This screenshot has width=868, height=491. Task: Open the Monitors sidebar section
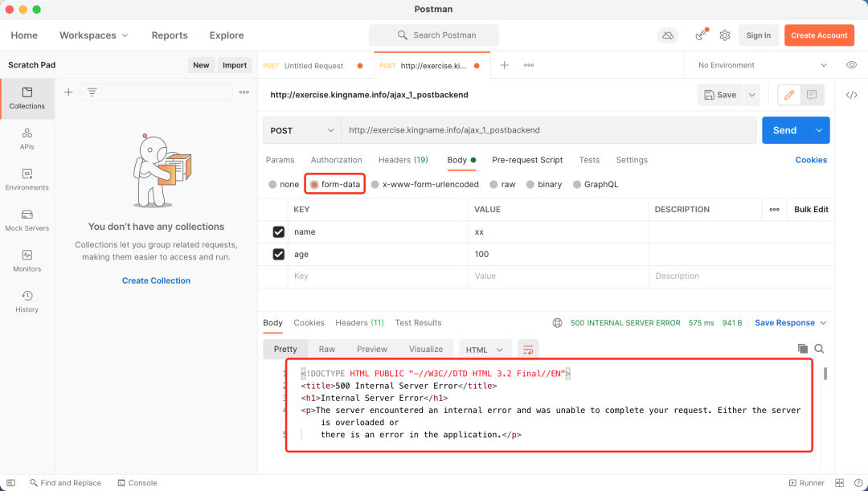27,260
